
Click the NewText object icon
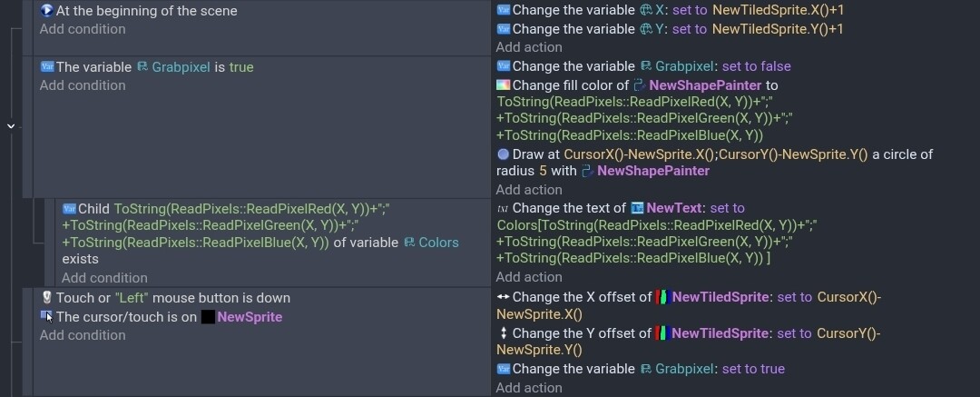pyautogui.click(x=637, y=208)
